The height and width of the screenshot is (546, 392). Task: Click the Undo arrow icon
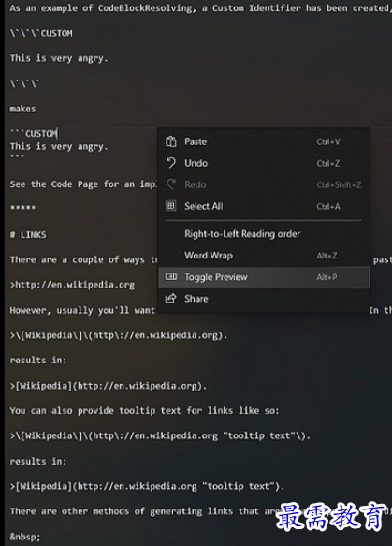[x=171, y=163]
